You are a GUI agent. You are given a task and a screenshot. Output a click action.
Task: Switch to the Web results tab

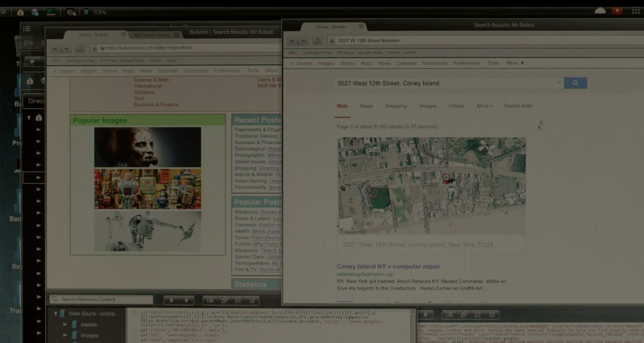[342, 106]
